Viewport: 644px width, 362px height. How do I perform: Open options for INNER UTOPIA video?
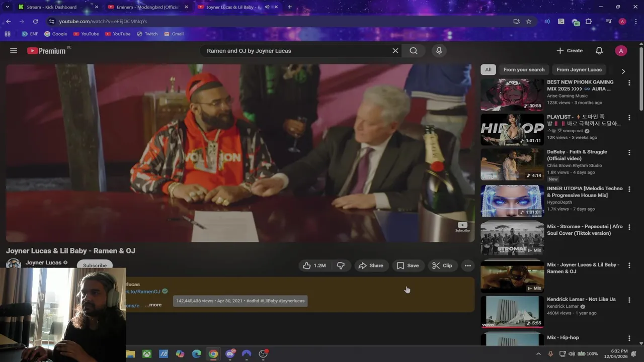click(629, 189)
